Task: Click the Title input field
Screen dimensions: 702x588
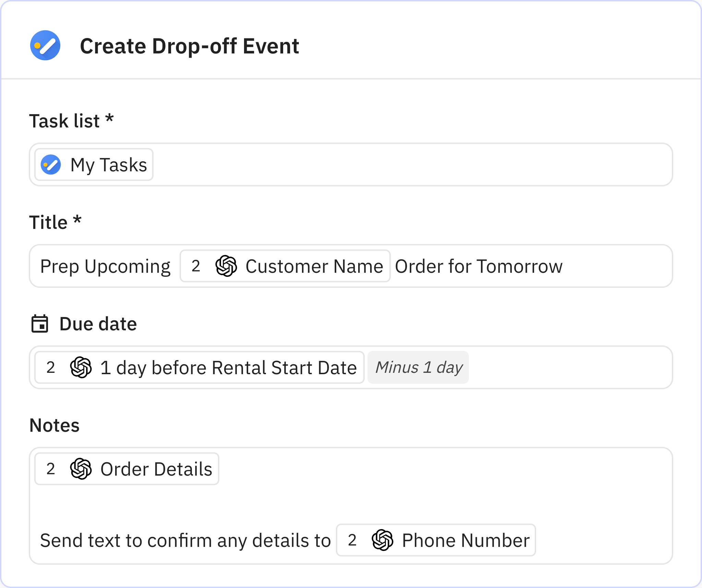Action: pyautogui.click(x=600, y=266)
